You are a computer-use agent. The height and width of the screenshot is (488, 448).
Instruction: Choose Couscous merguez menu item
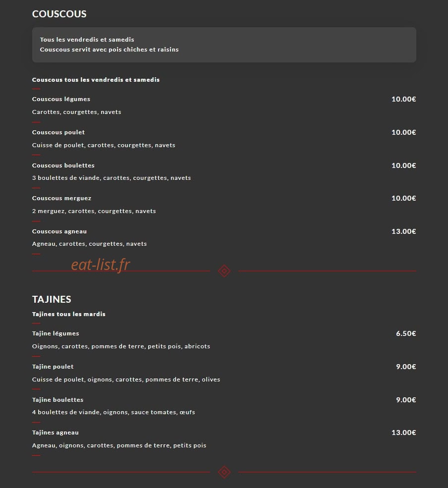61,198
